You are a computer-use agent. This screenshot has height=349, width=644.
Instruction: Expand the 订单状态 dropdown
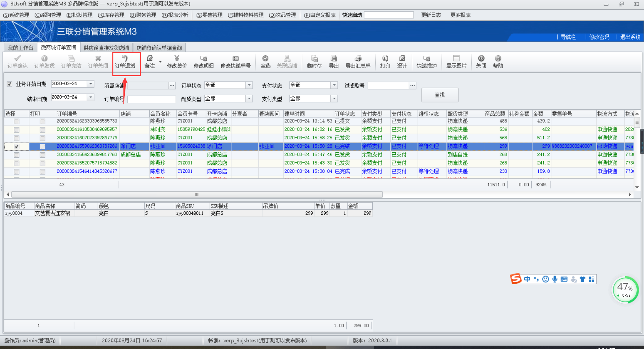pyautogui.click(x=249, y=85)
